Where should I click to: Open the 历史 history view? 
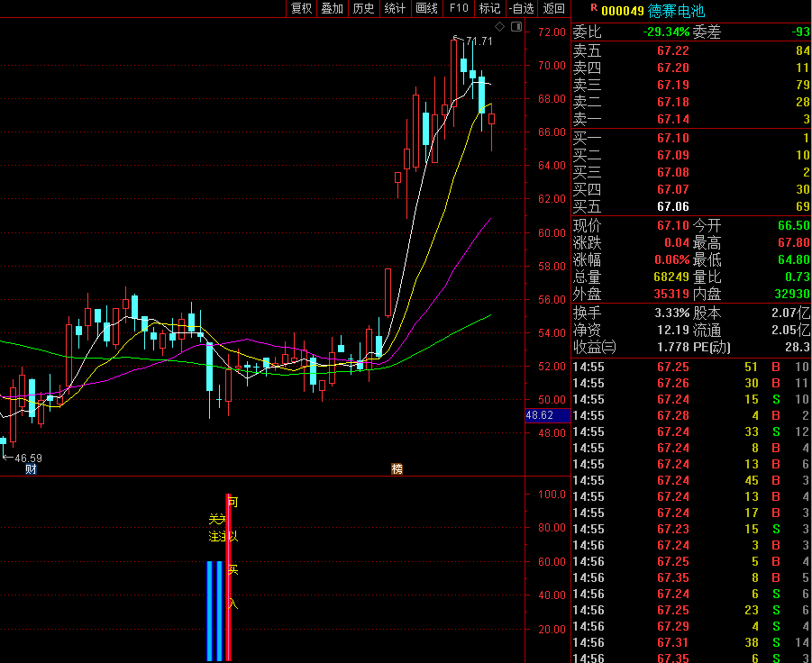click(x=363, y=8)
